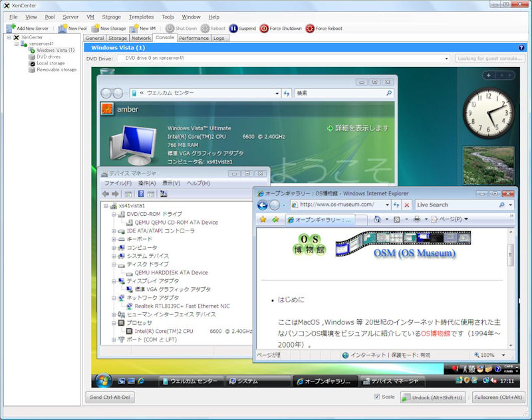Click the New Pool toolbar icon
This screenshot has height=420, width=532.
(63, 29)
